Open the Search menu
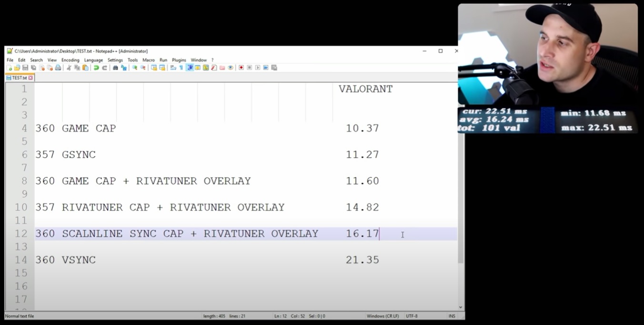 [x=37, y=60]
